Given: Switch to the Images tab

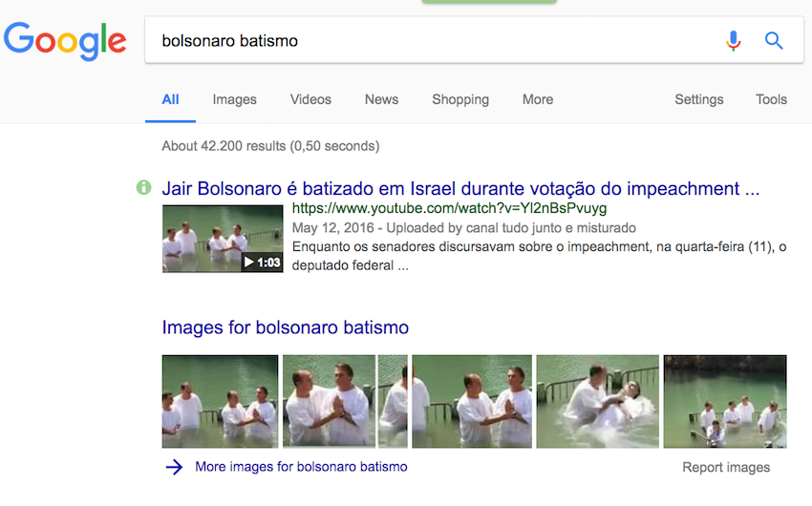Looking at the screenshot, I should tap(234, 99).
